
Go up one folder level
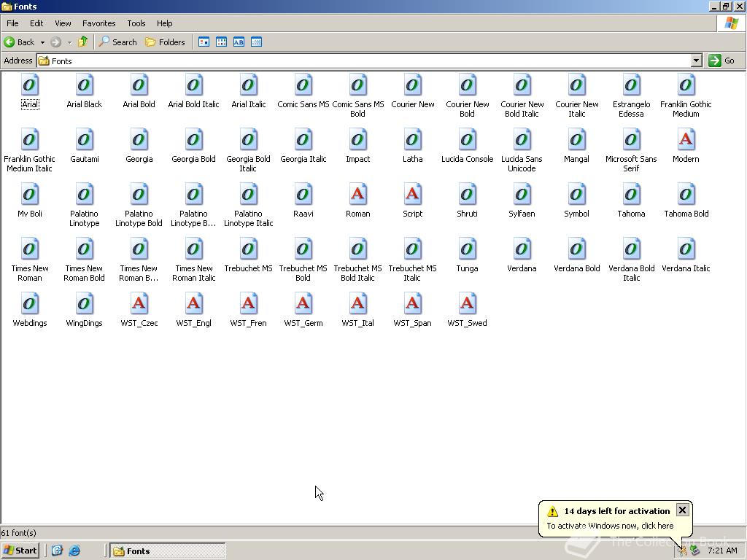point(83,42)
